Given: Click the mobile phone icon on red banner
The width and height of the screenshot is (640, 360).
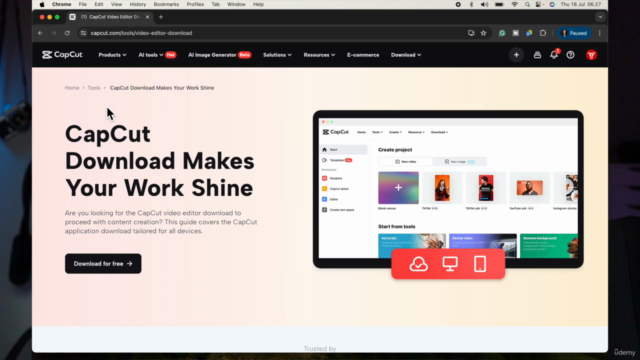Looking at the screenshot, I should (480, 264).
